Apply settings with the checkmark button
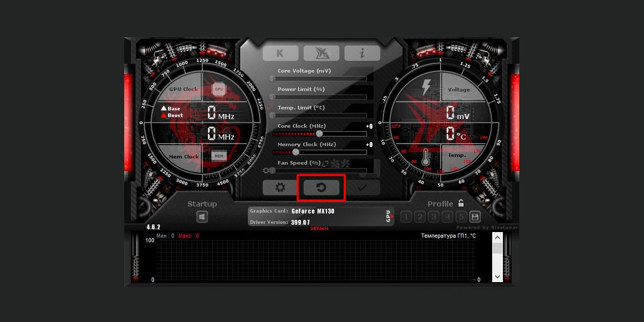Image resolution: width=644 pixels, height=322 pixels. [x=362, y=188]
